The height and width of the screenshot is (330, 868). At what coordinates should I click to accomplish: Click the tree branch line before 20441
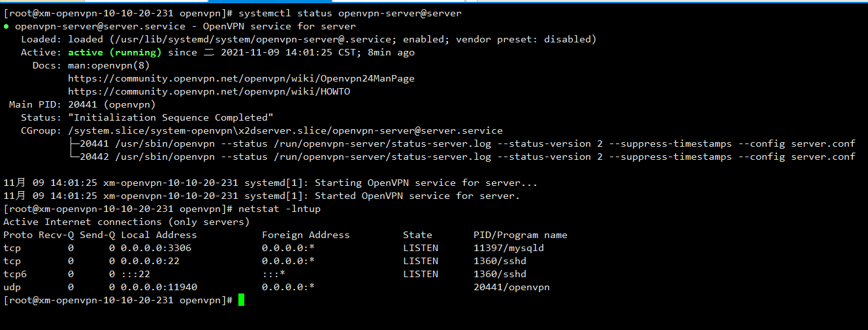pyautogui.click(x=74, y=143)
